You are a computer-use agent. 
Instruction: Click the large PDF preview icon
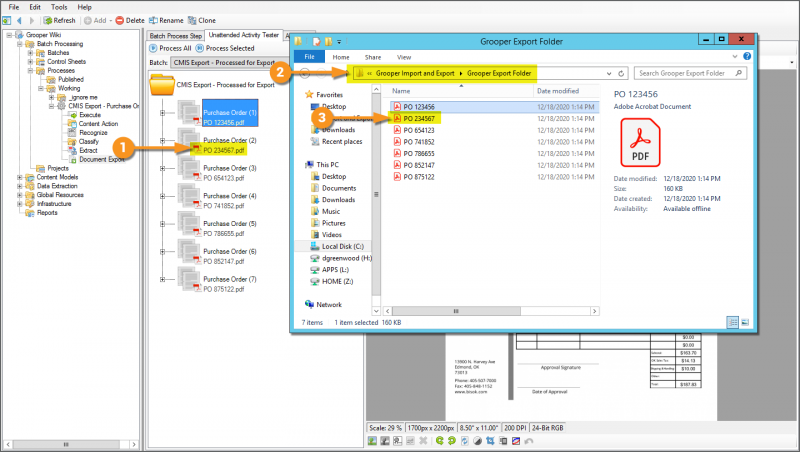click(640, 142)
